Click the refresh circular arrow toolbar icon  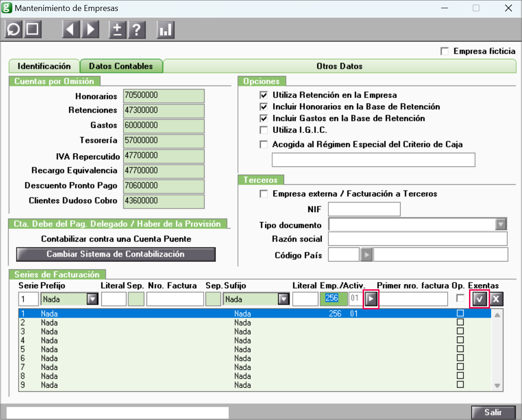pos(14,30)
